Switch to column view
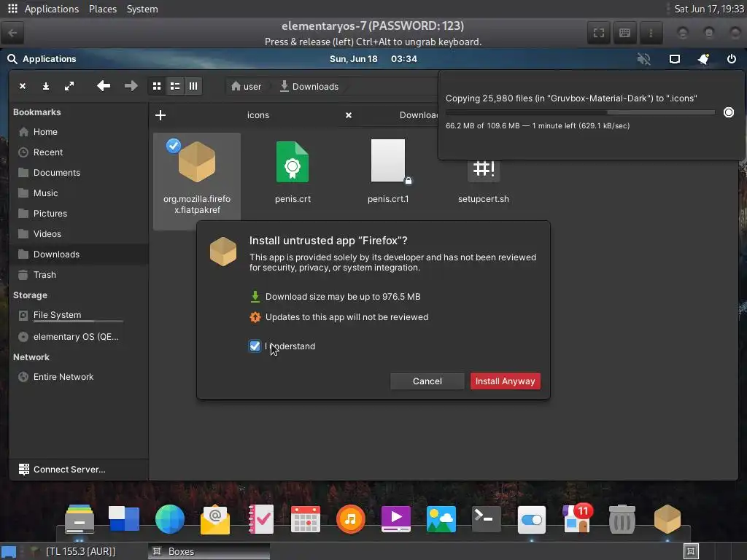 pos(193,86)
